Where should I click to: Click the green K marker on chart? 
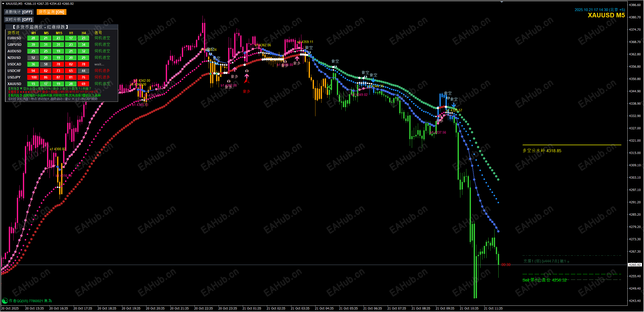(x=329, y=87)
